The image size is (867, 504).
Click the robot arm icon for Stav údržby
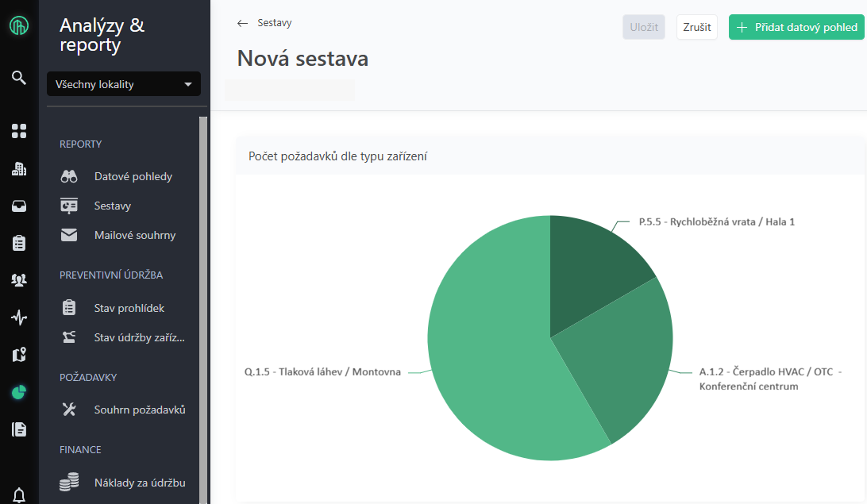(x=69, y=337)
